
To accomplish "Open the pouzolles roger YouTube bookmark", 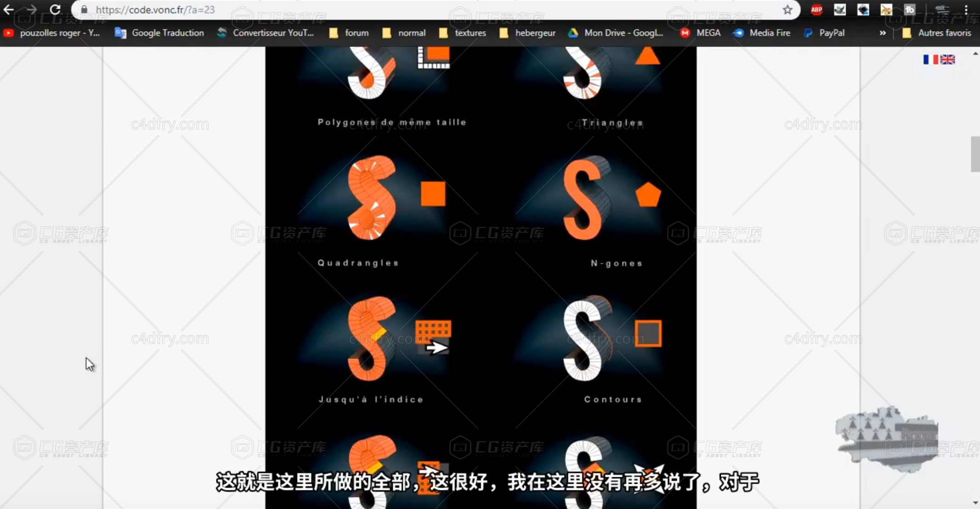I will click(x=52, y=33).
